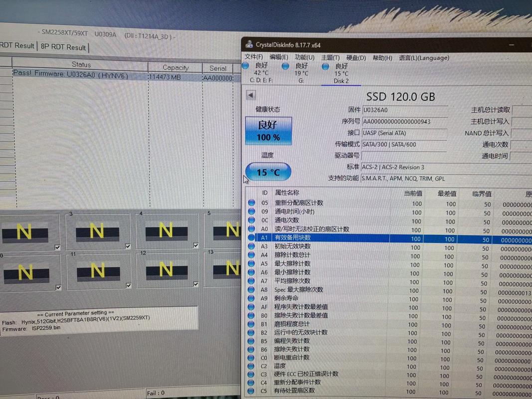Viewport: 532px width, 399px height.
Task: Click the 良好 100% health status button
Action: pyautogui.click(x=268, y=131)
